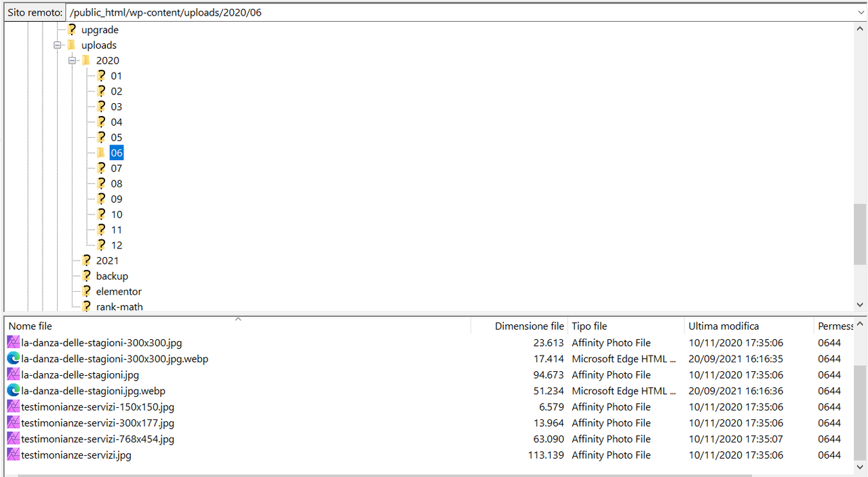Click the file size 94.673

(x=549, y=375)
